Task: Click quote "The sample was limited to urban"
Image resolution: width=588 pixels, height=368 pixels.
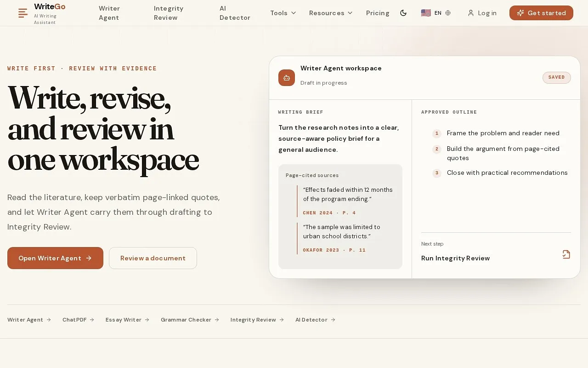Action: [x=342, y=231]
